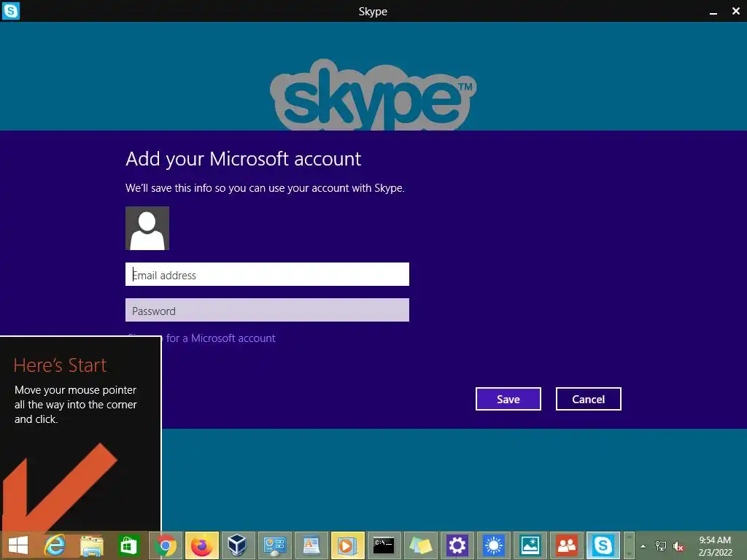Open the Control Panel taskbar icon
This screenshot has width=747, height=560.
tap(275, 545)
